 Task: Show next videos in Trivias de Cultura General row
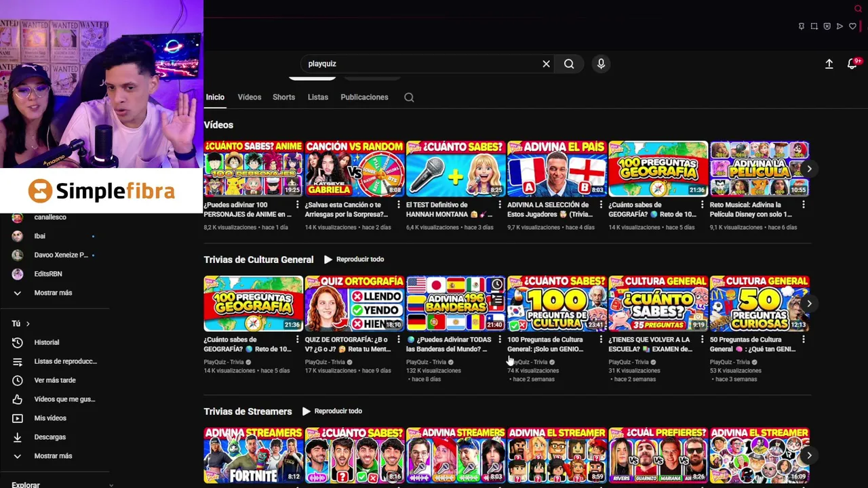(809, 304)
